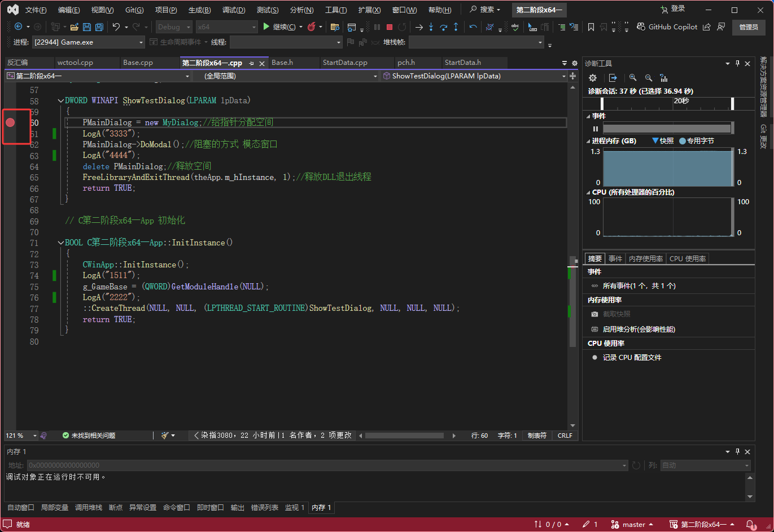Click the reset chart view icon in diagnostics
Screen dimensions: 774x532
[x=664, y=78]
